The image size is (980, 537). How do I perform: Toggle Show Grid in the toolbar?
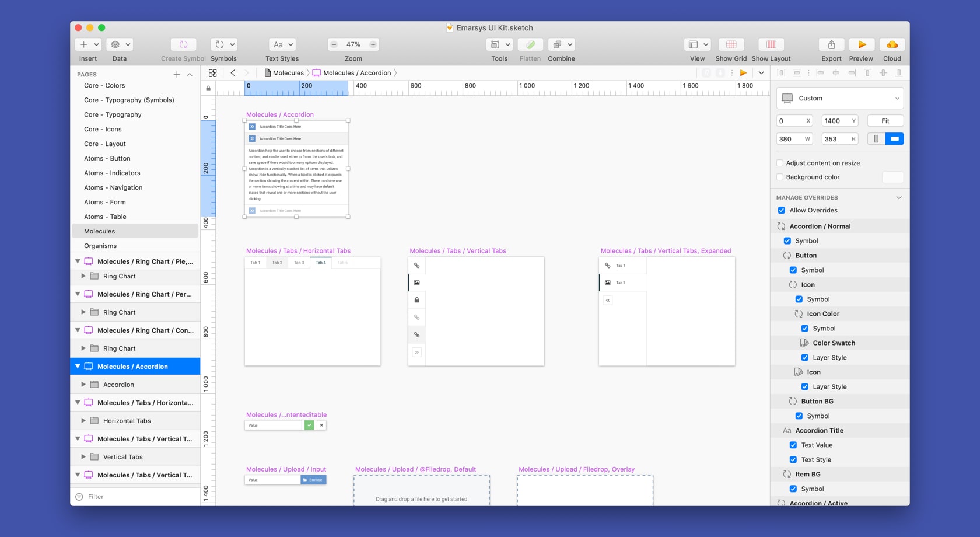coord(731,45)
